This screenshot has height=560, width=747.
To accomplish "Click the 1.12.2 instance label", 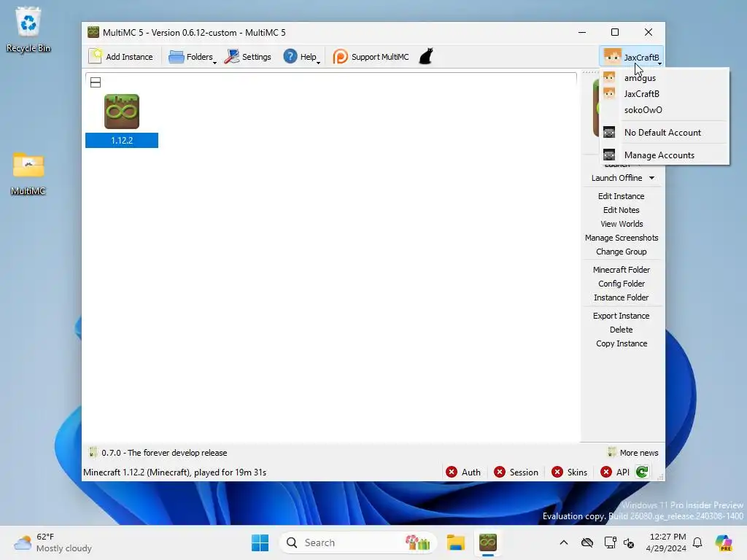I will [x=122, y=141].
